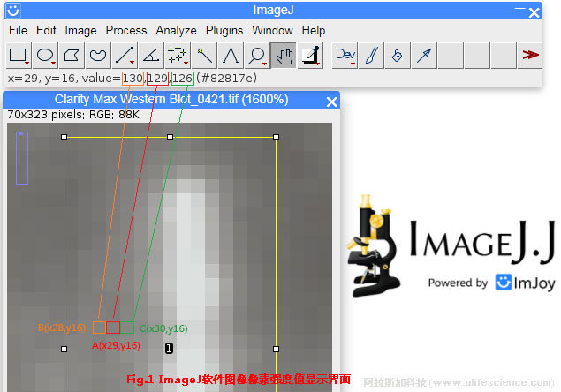Select the Oval selection tool

click(x=45, y=56)
